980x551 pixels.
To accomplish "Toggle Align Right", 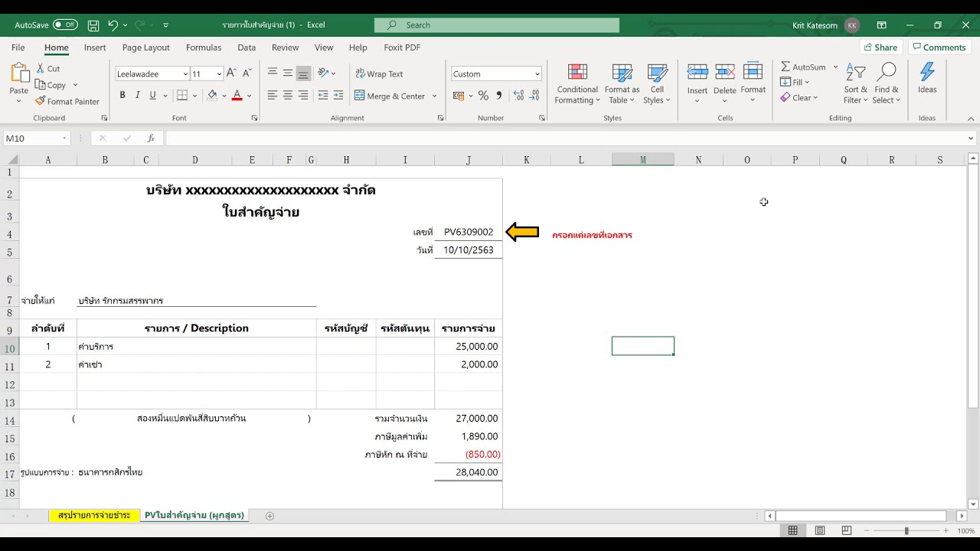I will coord(303,96).
